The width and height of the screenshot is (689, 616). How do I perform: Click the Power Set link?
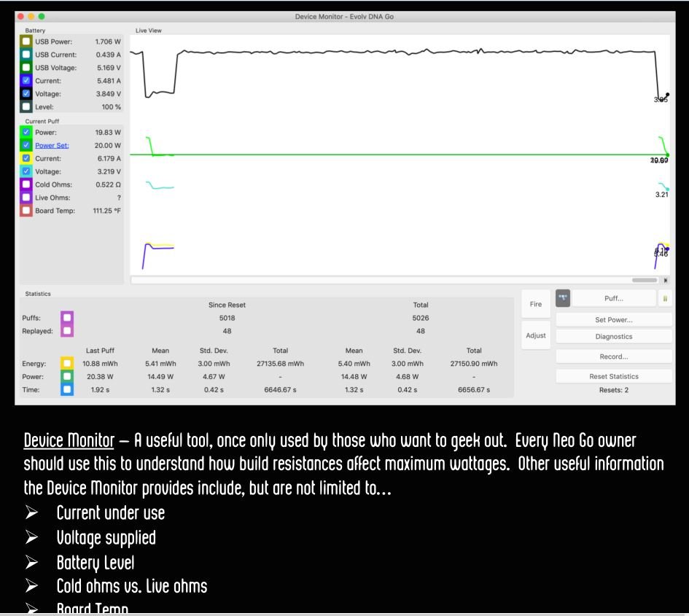[x=52, y=146]
